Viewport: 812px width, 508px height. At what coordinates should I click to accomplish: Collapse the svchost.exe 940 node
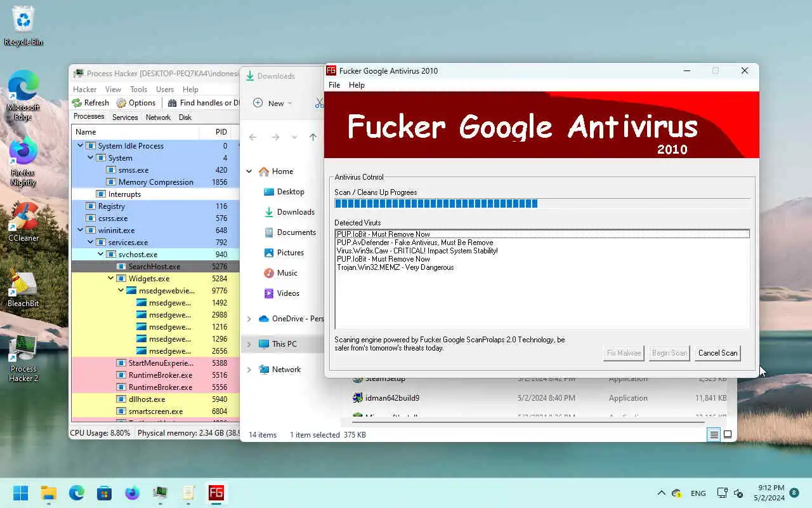pos(101,254)
